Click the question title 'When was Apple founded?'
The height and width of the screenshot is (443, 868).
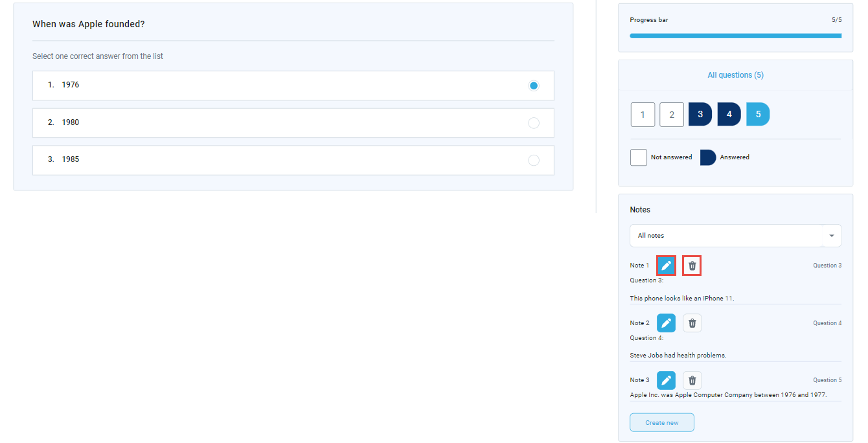[89, 24]
